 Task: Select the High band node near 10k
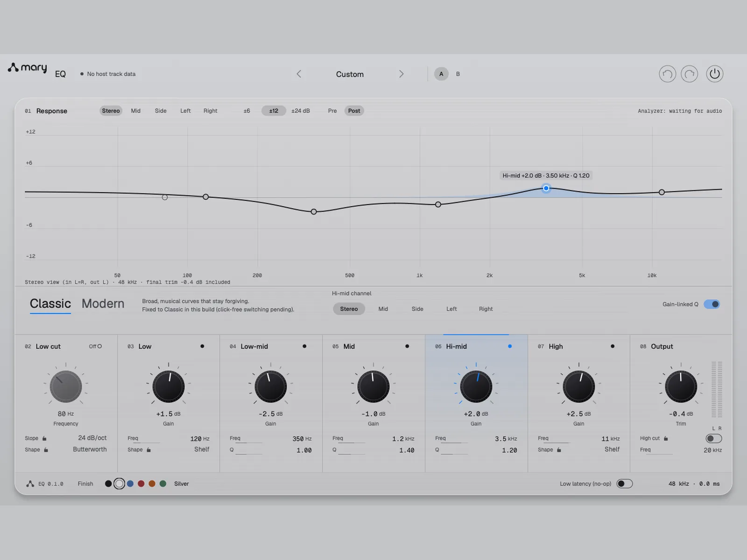tap(662, 192)
